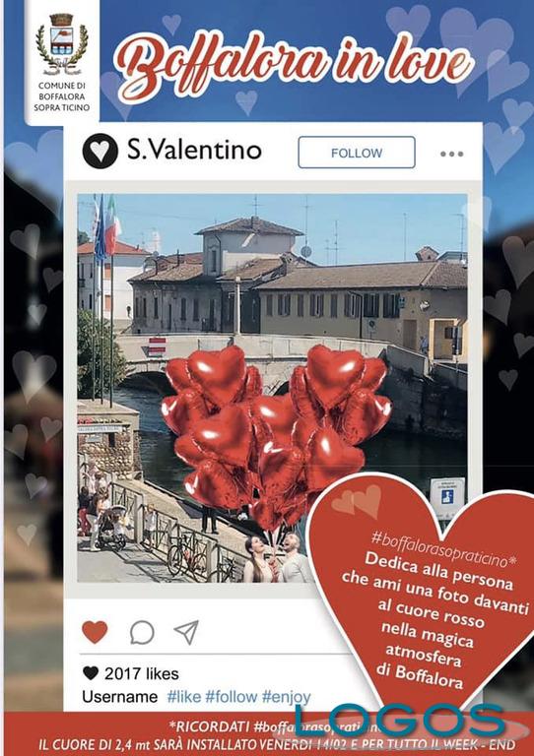The width and height of the screenshot is (534, 756).
Task: Select the #enjoy hashtag
Action: (x=286, y=697)
